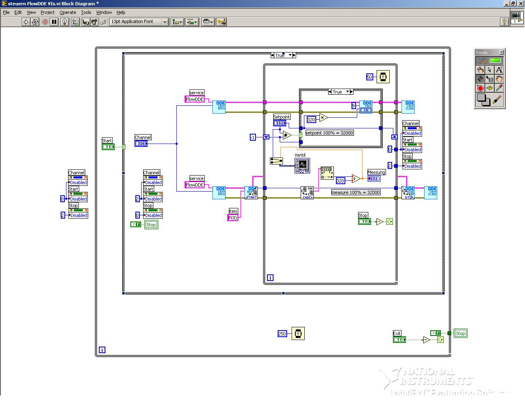This screenshot has width=525, height=420.
Task: Select the Edit Text tool
Action: (499, 70)
